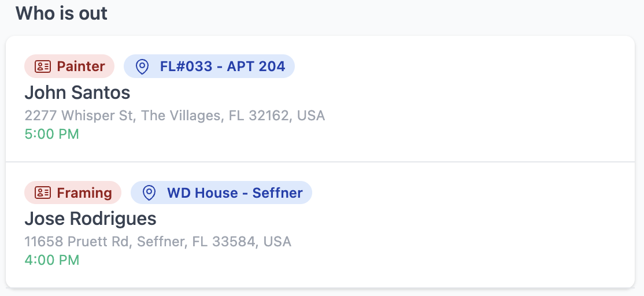Select Jose Rodrigues's entry row
644x296 pixels.
pyautogui.click(x=320, y=225)
